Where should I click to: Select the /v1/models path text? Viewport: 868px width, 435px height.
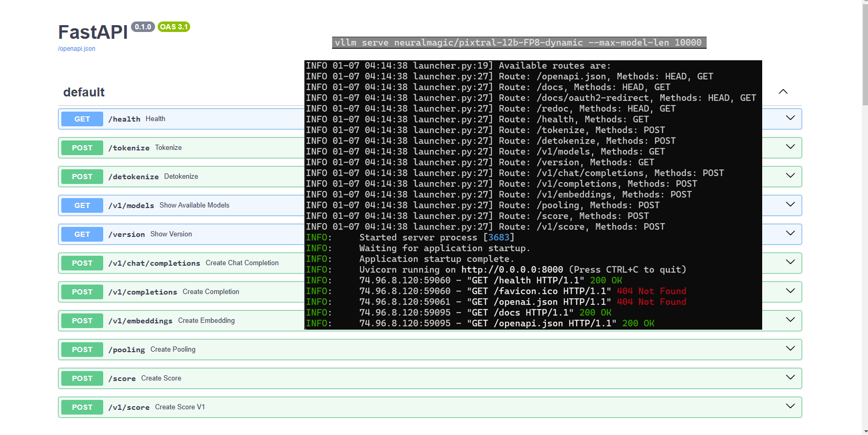coord(131,205)
